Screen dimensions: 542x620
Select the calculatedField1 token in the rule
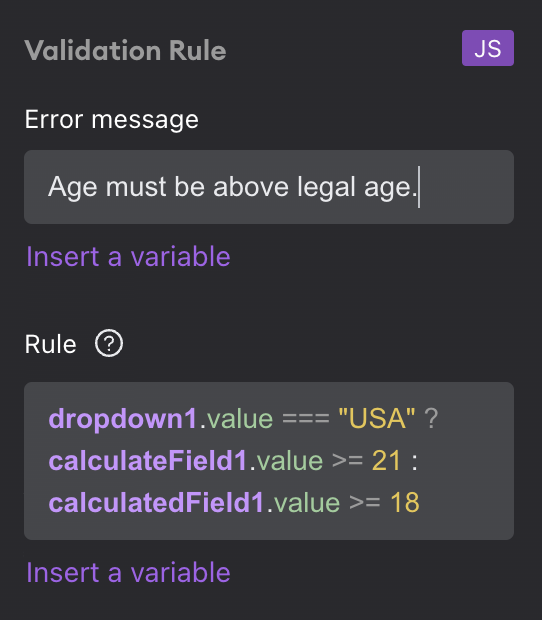click(156, 503)
